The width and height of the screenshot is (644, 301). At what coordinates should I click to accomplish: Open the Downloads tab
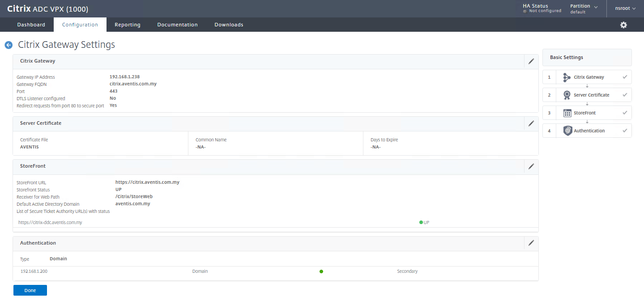[229, 25]
